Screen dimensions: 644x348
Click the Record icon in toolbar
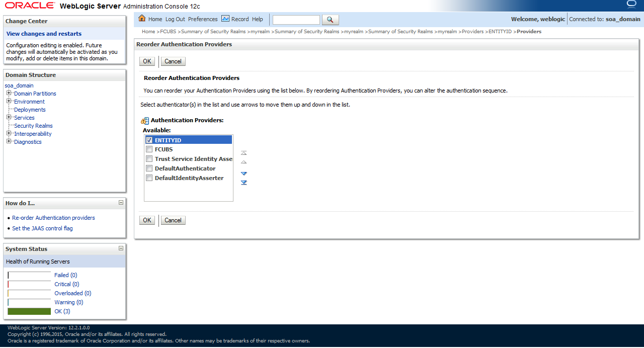pos(225,19)
